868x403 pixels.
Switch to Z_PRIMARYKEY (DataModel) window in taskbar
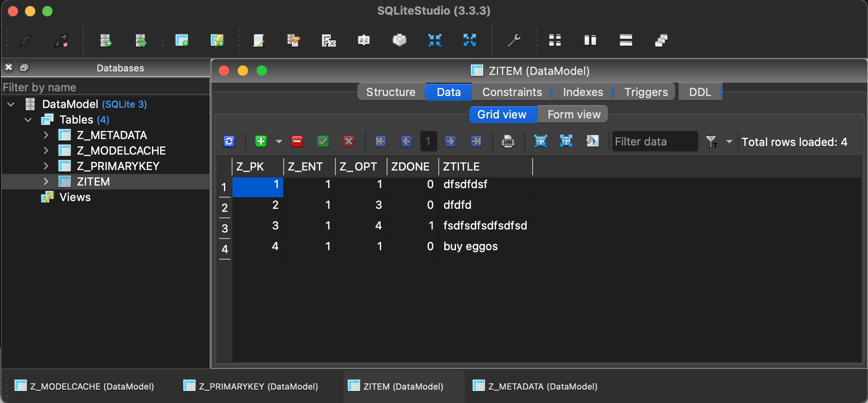click(251, 386)
